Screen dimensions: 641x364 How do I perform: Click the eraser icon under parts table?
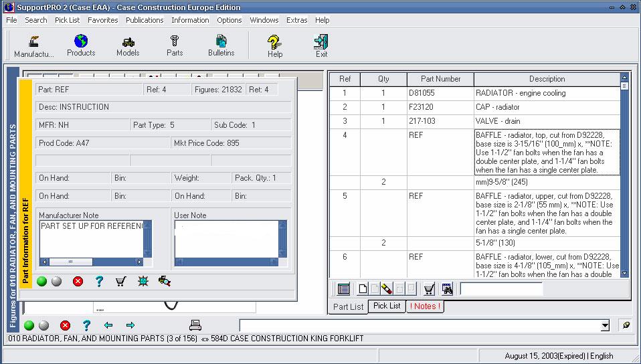386,289
